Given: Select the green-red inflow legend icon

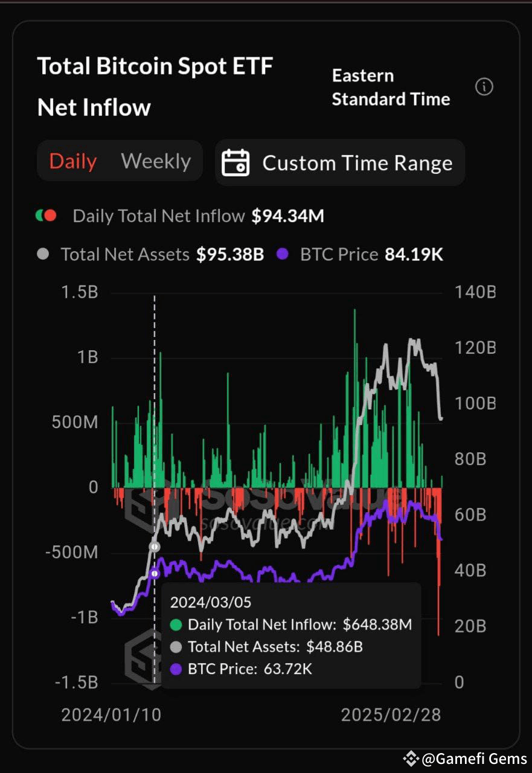Looking at the screenshot, I should point(46,216).
